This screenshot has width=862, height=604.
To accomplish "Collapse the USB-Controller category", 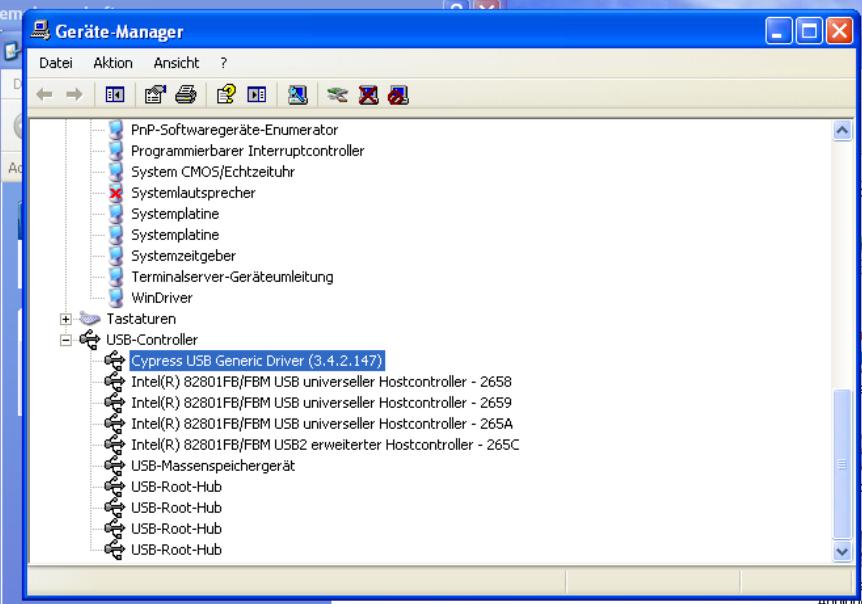I will pos(65,340).
